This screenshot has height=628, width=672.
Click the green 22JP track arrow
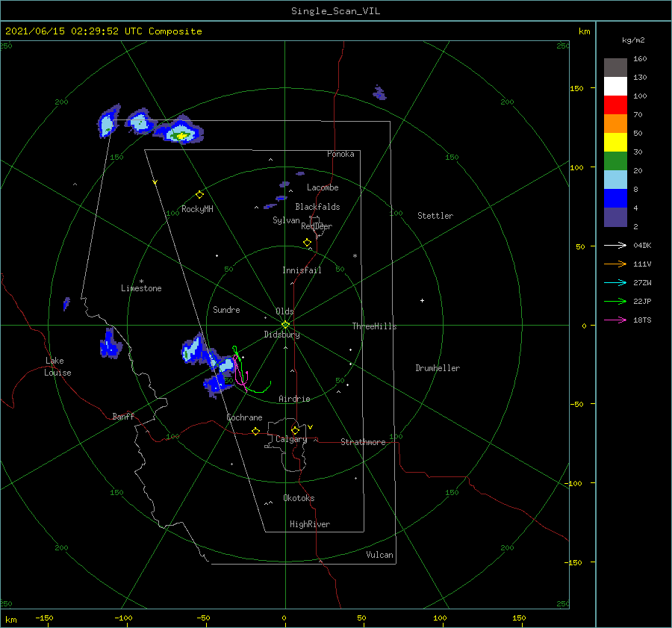pyautogui.click(x=615, y=302)
